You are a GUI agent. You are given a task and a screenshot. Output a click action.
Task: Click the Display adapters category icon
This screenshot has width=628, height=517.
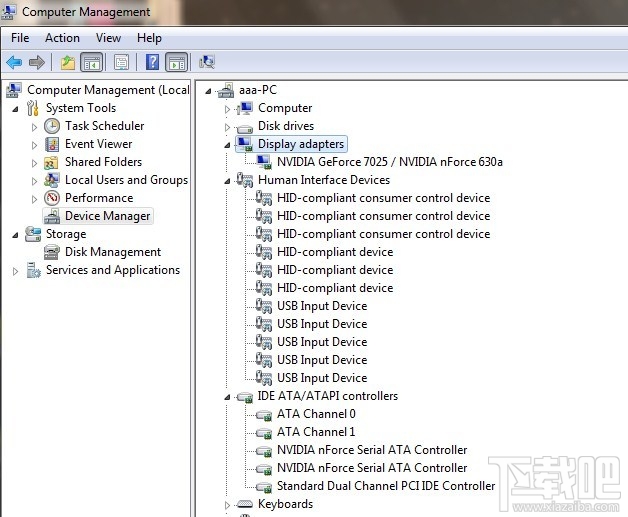pyautogui.click(x=245, y=144)
